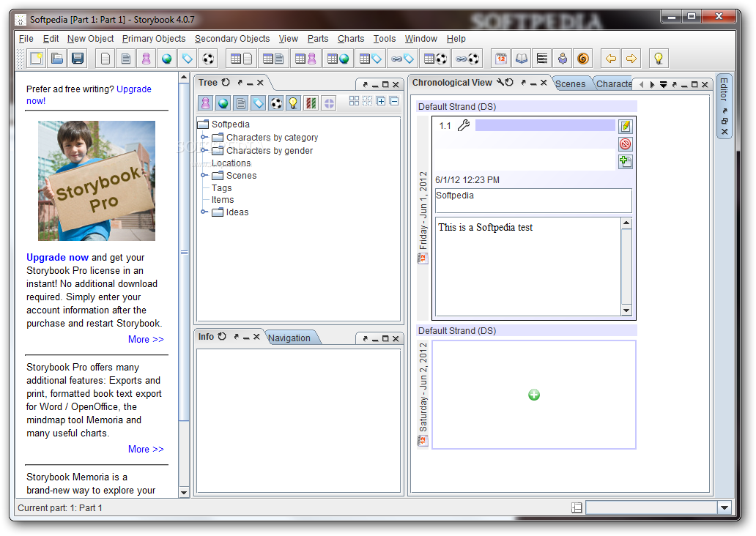Go to previous part with left arrow
756x536 pixels.
(610, 59)
